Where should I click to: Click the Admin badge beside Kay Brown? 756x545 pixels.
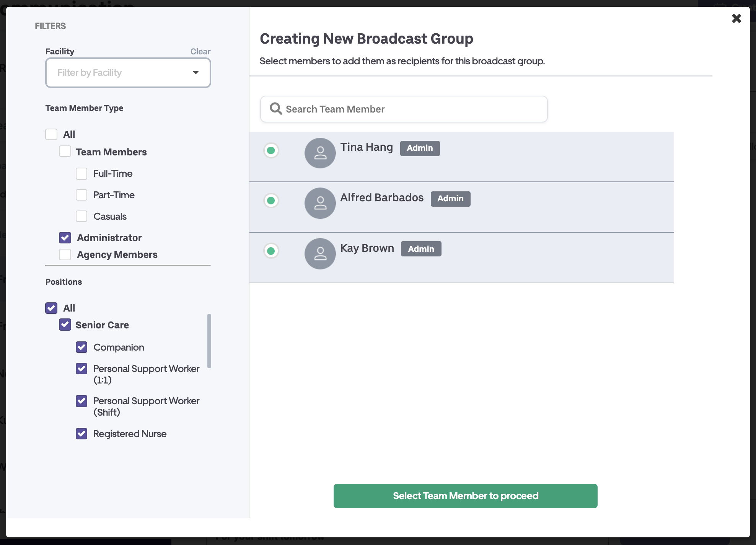tap(421, 249)
